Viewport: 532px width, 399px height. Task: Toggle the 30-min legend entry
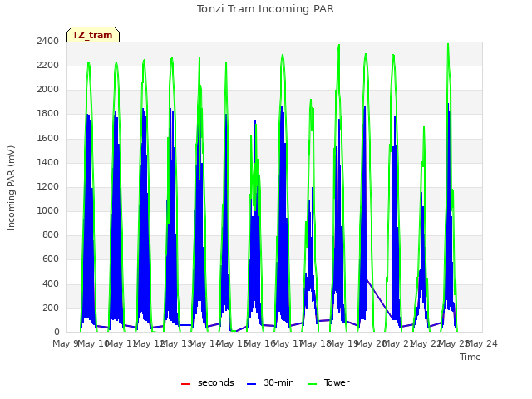pos(270,382)
